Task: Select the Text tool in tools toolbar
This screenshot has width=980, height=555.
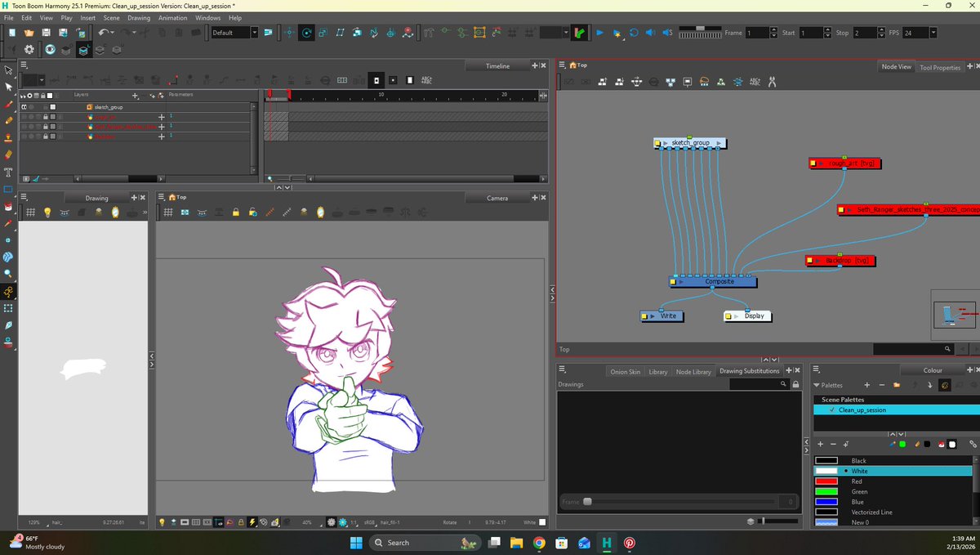Action: [x=8, y=172]
